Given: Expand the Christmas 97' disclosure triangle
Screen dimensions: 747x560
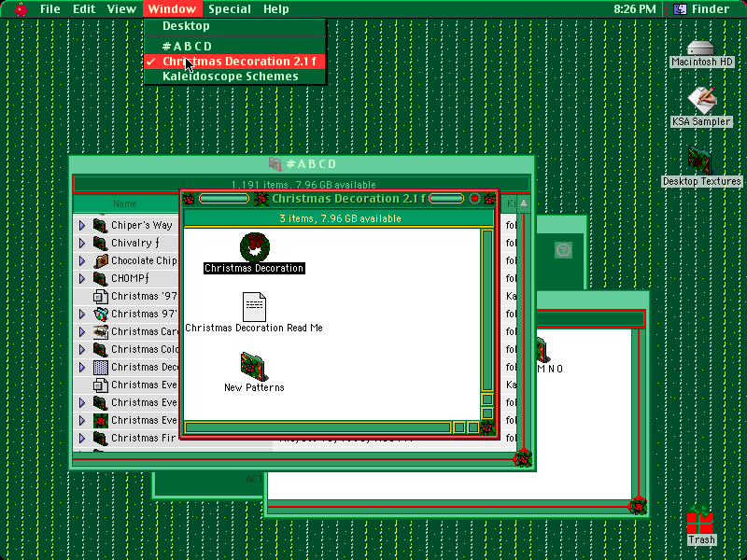Looking at the screenshot, I should tap(82, 314).
